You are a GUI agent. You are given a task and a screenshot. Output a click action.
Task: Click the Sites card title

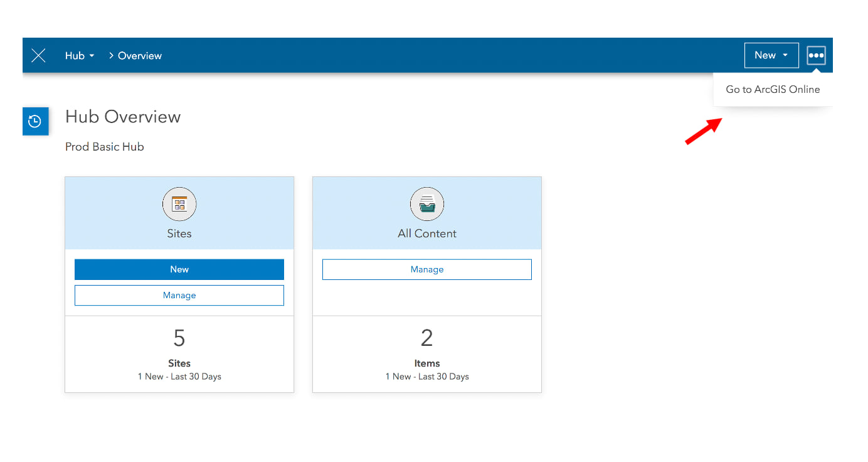[x=179, y=234]
